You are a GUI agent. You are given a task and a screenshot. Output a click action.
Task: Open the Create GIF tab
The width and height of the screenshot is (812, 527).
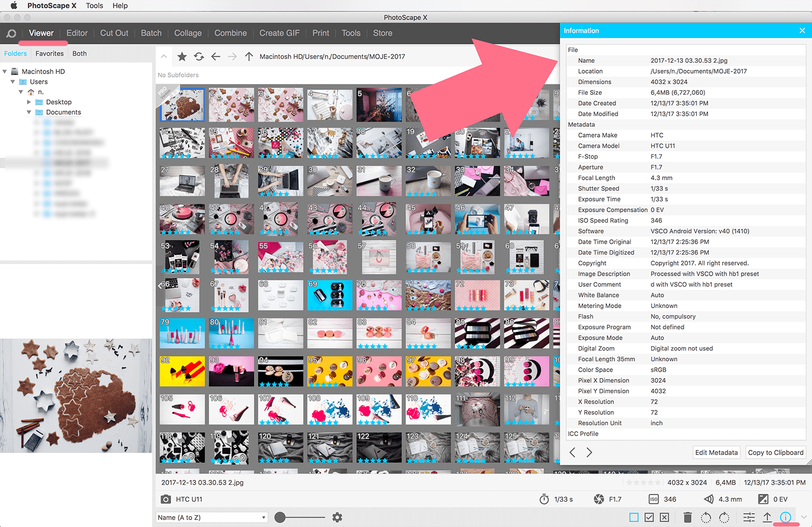click(x=279, y=33)
